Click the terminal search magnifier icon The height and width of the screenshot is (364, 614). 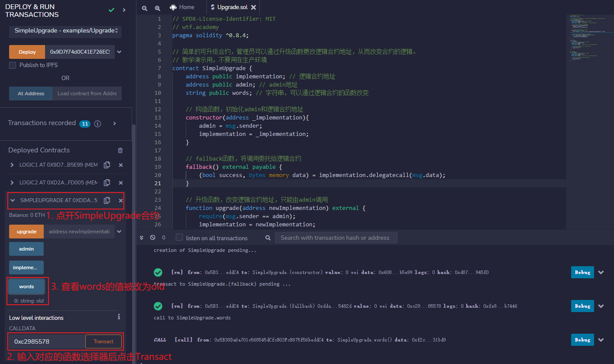(268, 238)
